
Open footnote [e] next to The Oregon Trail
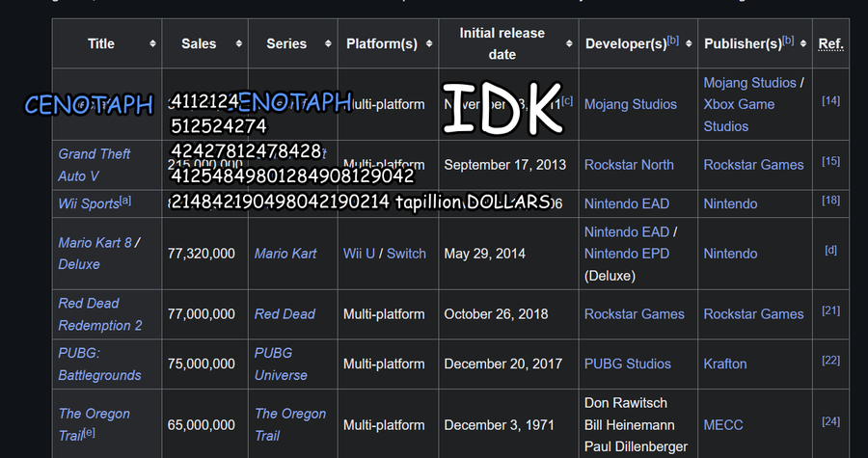coord(89,433)
